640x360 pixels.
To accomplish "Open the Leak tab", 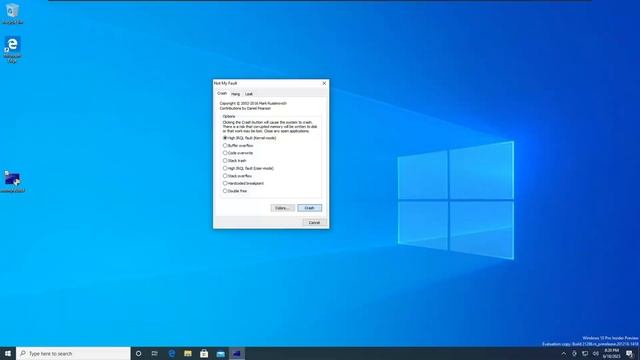I will pos(249,94).
